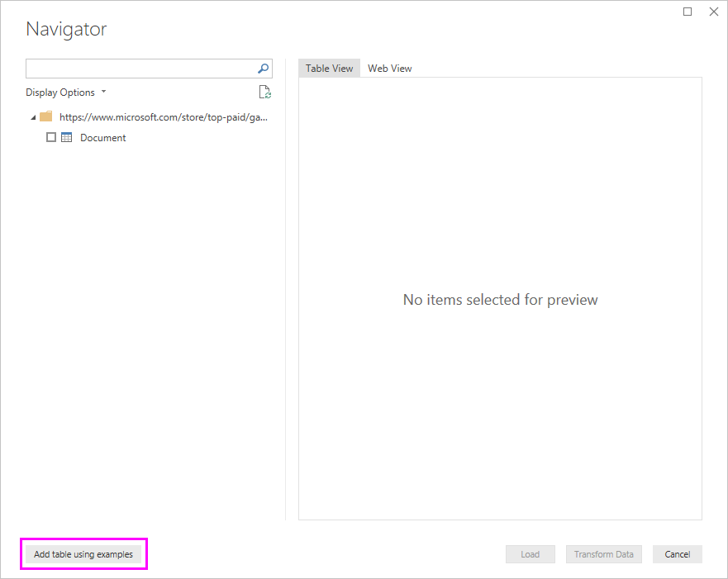Select the microsoft.com top-paid URL tree item
Image resolution: width=728 pixels, height=579 pixels.
point(161,116)
